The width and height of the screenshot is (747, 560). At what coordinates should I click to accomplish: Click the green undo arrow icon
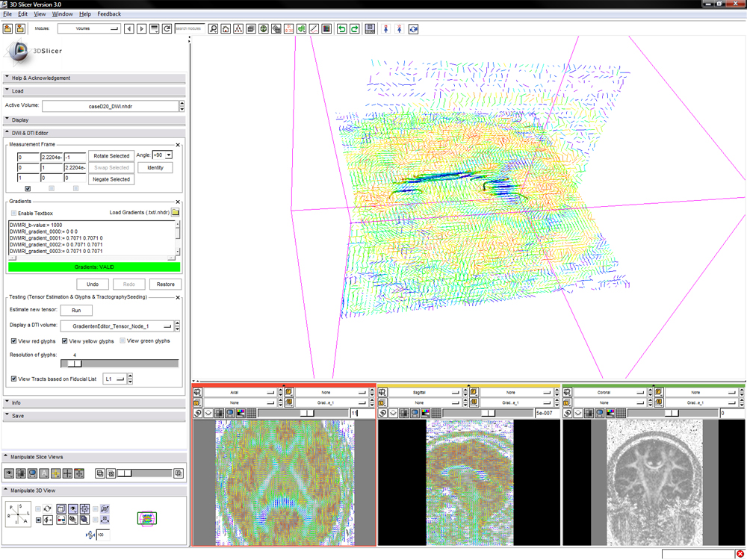coord(341,29)
